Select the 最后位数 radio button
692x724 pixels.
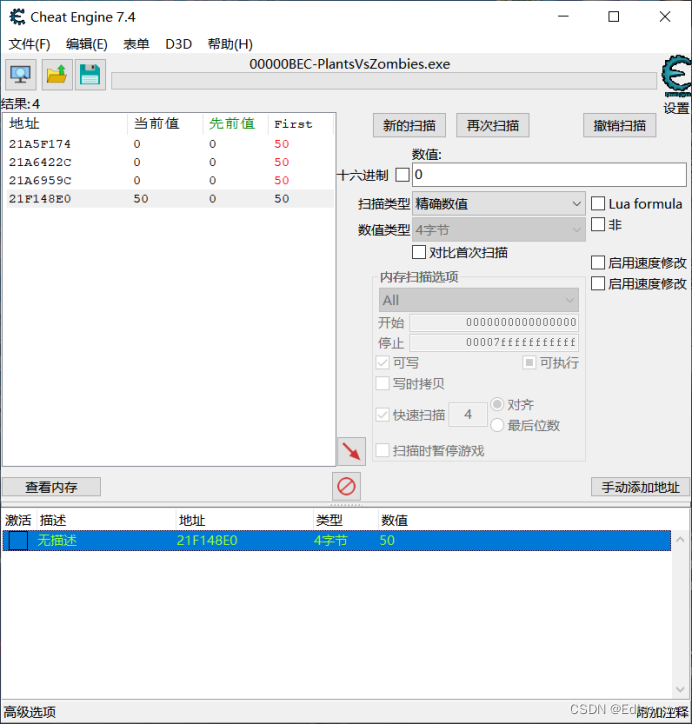[497, 425]
